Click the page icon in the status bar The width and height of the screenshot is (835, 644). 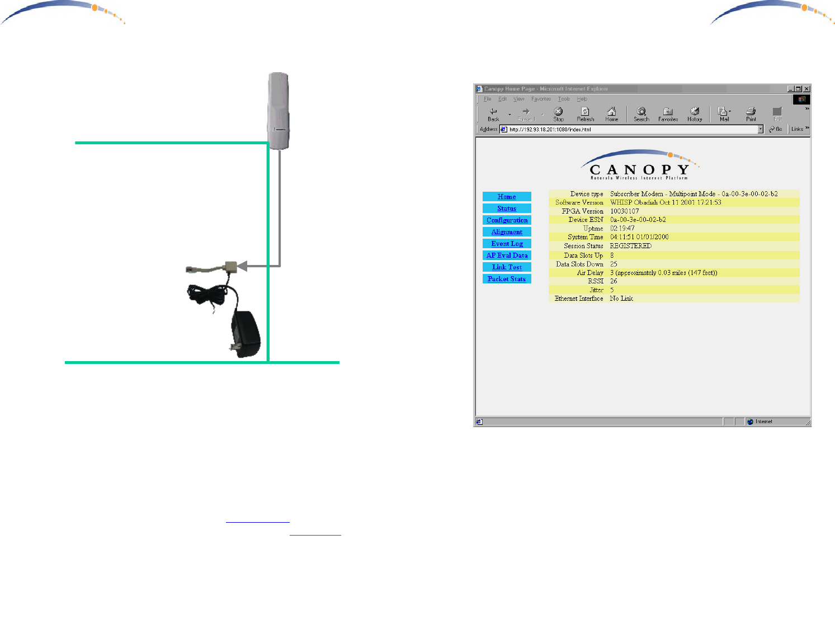tap(479, 422)
